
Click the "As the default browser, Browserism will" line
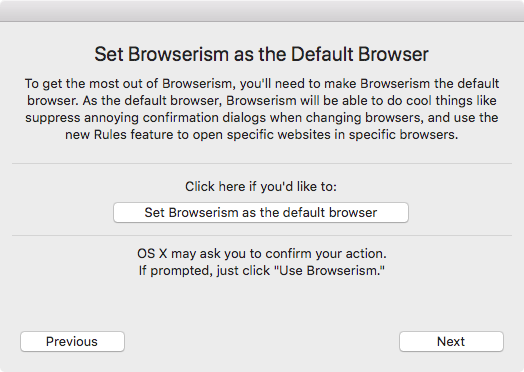pyautogui.click(x=262, y=101)
